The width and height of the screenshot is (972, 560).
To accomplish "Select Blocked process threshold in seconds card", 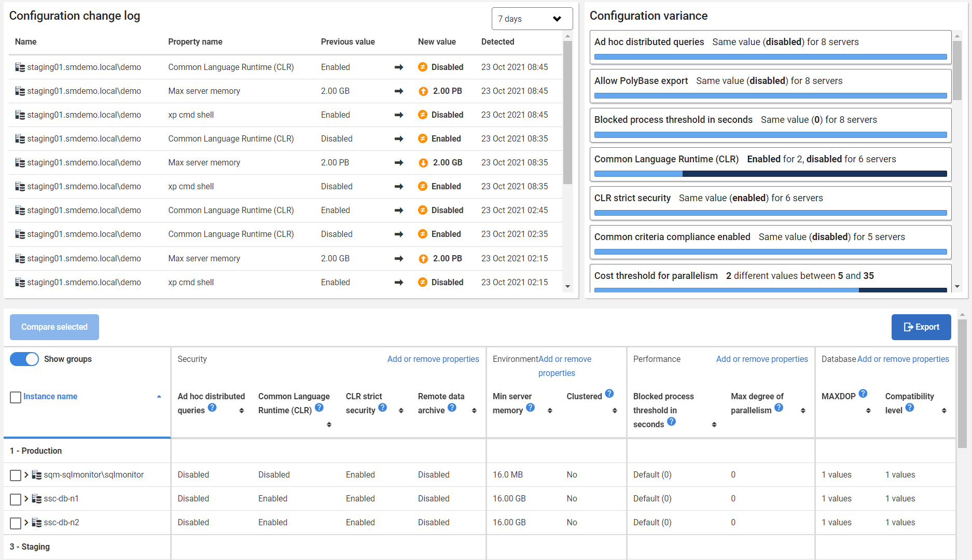I will [771, 125].
